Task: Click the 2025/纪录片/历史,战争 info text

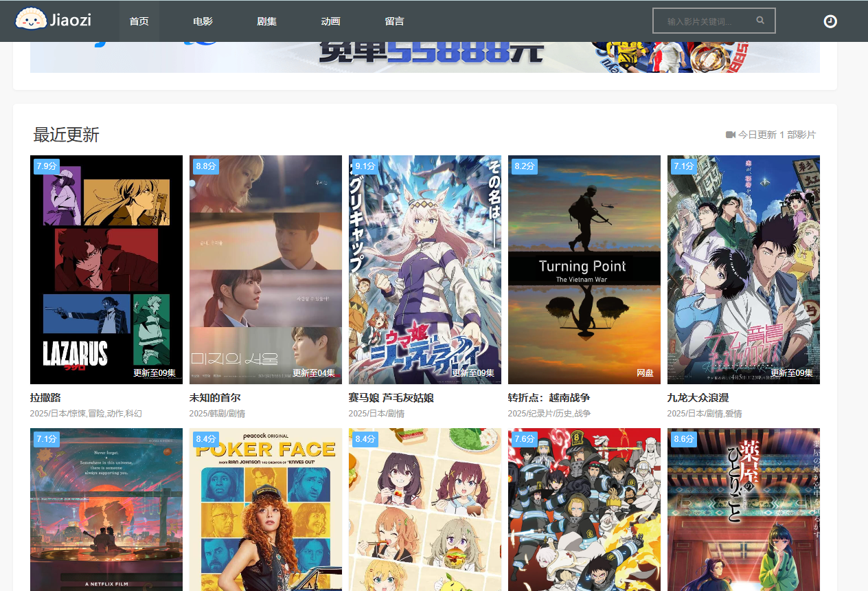Action: 549,414
